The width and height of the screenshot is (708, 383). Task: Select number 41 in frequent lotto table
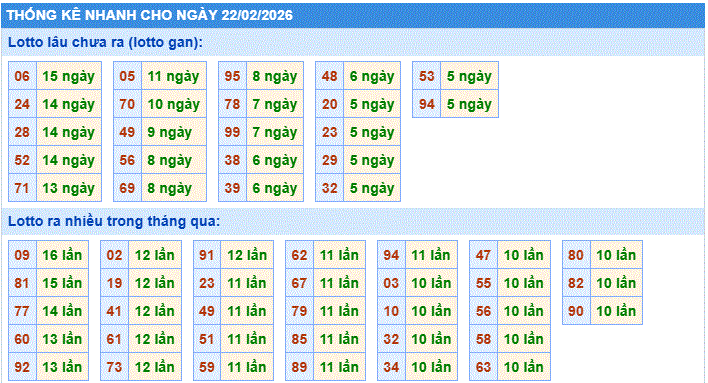point(114,311)
